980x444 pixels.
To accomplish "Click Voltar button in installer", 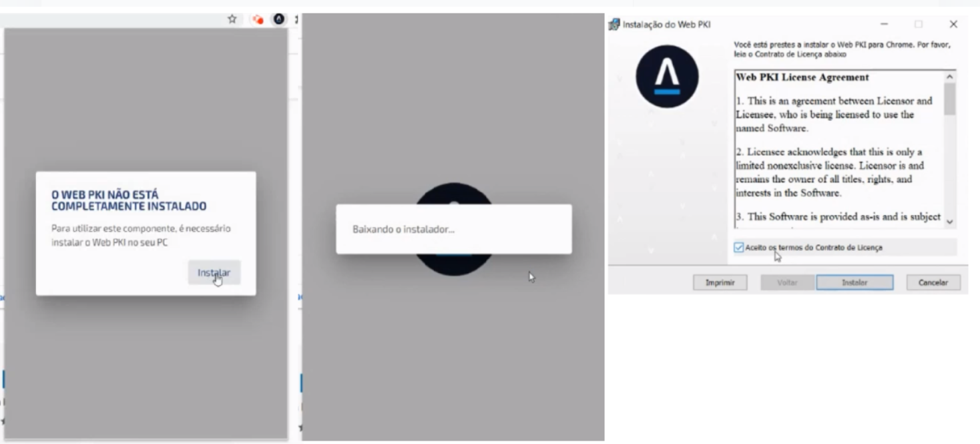I will [x=787, y=282].
